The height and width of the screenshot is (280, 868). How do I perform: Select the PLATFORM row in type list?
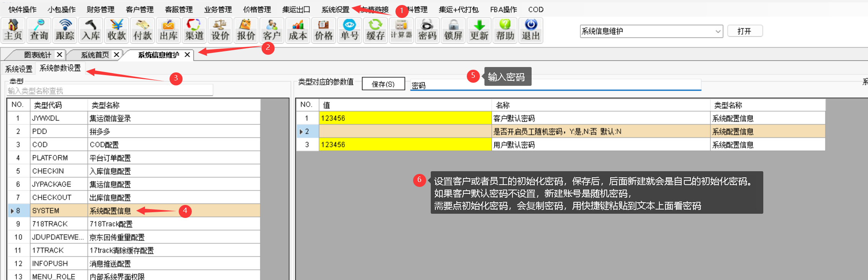[x=50, y=158]
